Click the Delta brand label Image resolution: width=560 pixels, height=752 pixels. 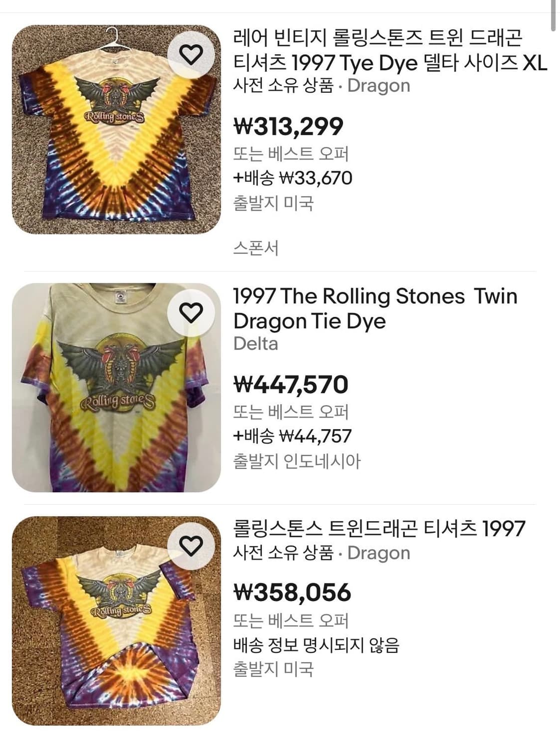coord(255,344)
